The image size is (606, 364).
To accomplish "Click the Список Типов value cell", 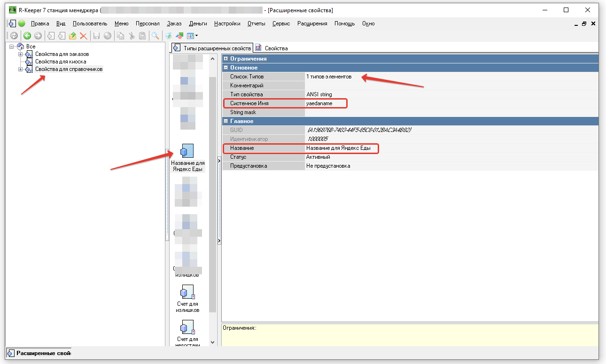I will (x=452, y=77).
